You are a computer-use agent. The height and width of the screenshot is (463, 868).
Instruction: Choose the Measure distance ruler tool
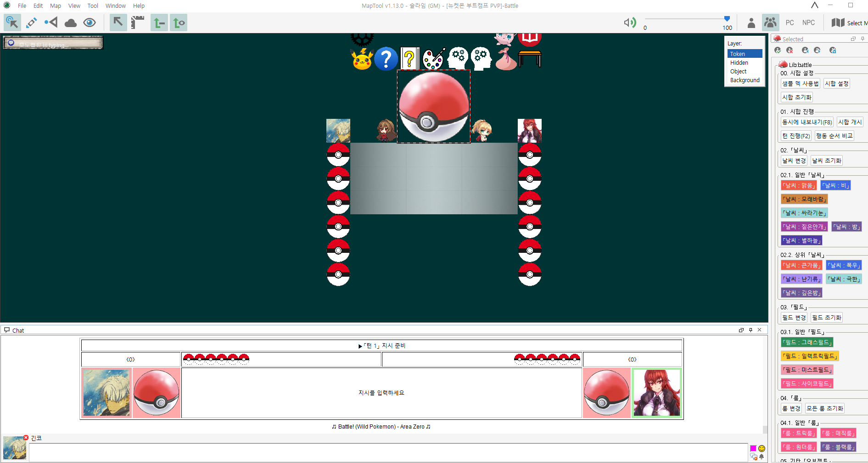coord(137,22)
